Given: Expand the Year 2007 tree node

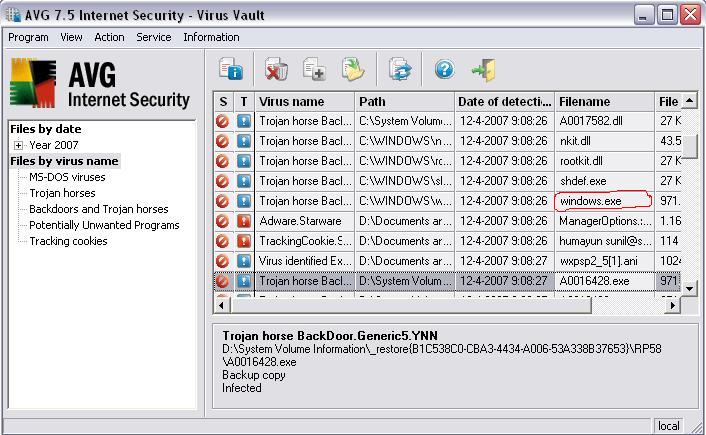Looking at the screenshot, I should 18,145.
